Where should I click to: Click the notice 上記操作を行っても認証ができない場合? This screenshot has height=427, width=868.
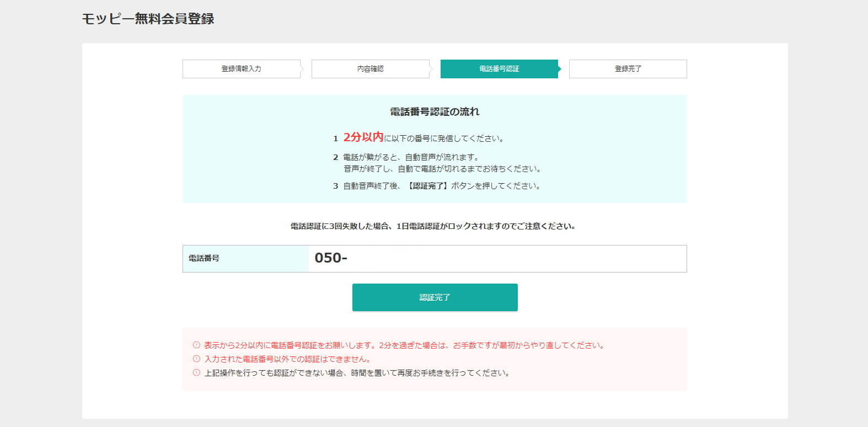[357, 373]
